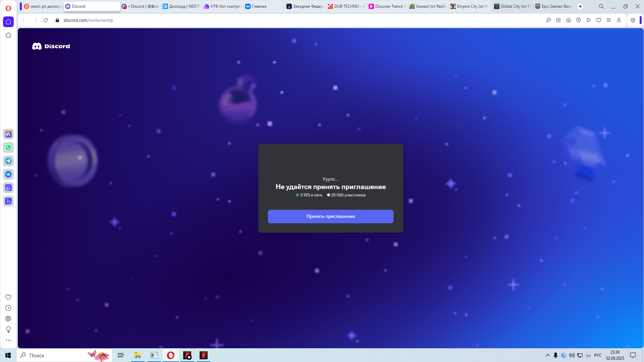Click the search magnifier in address bar
Viewport: 644px width, 362px height.
pyautogui.click(x=548, y=20)
